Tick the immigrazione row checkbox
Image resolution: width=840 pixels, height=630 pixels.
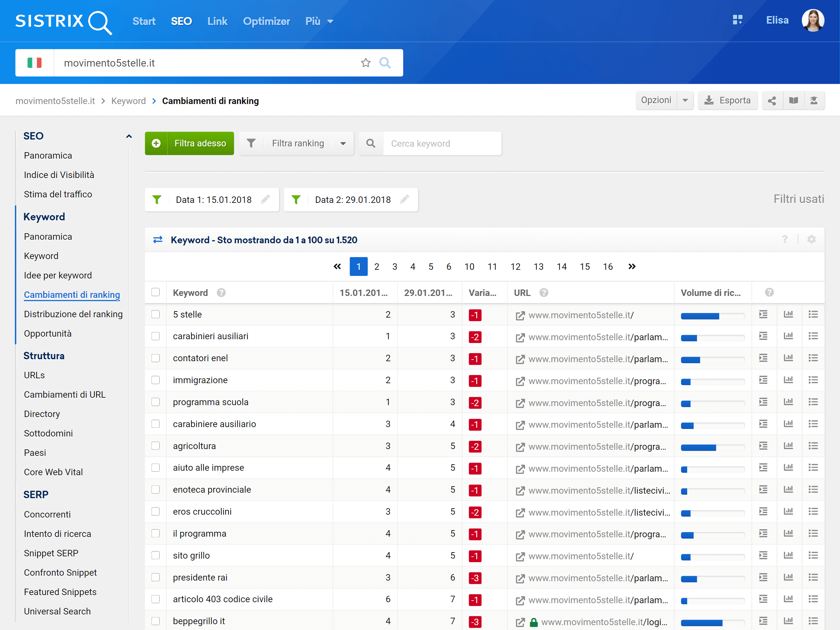[155, 380]
